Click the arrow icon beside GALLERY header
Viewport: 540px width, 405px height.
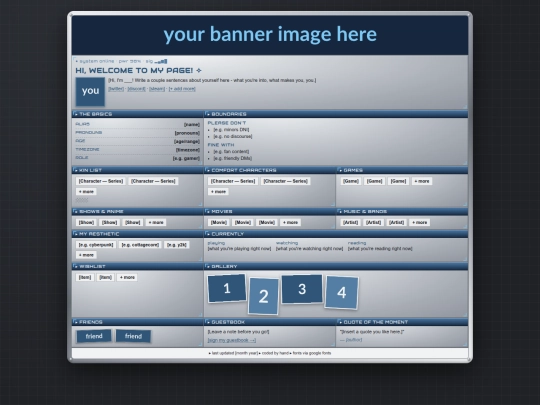click(x=208, y=266)
